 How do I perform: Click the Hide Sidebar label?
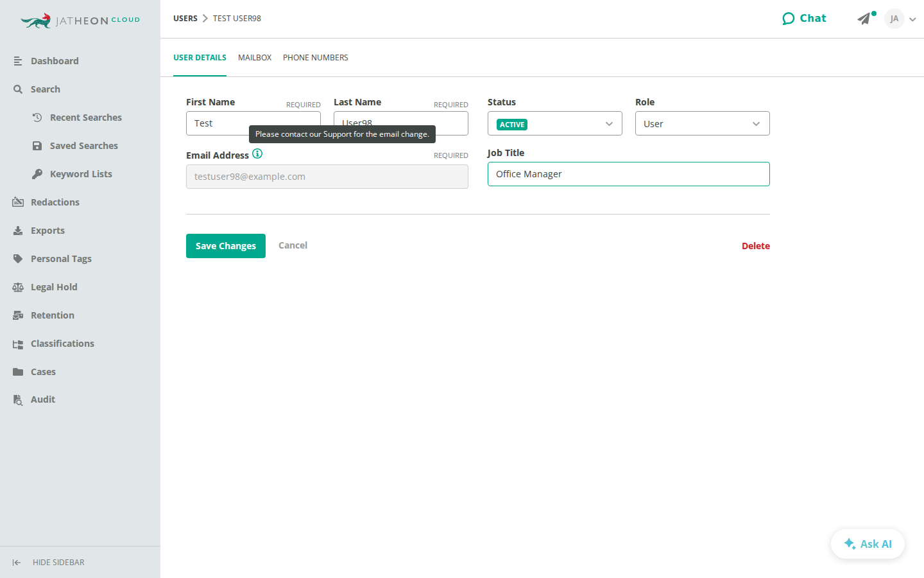58,563
